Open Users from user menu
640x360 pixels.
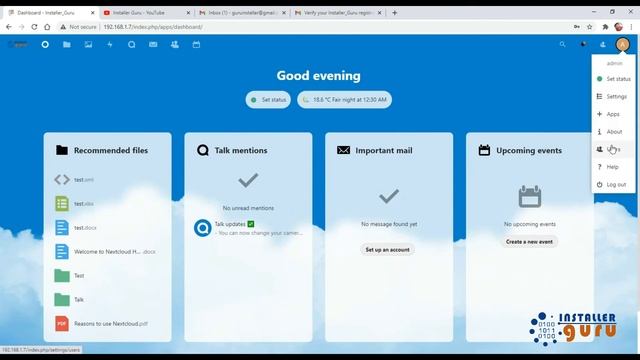tap(613, 149)
